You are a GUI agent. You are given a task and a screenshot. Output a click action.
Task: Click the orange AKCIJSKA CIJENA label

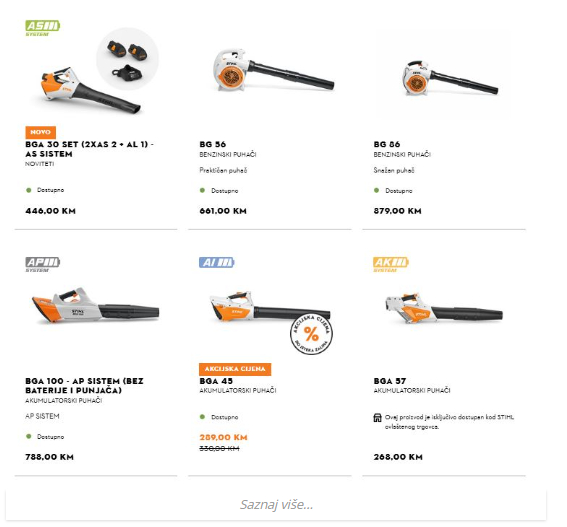pyautogui.click(x=235, y=369)
